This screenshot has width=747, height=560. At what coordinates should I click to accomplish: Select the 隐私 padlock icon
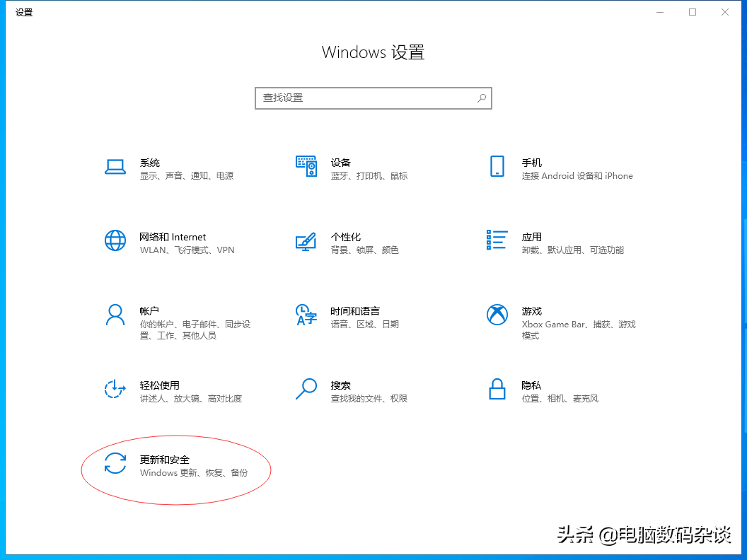point(497,390)
